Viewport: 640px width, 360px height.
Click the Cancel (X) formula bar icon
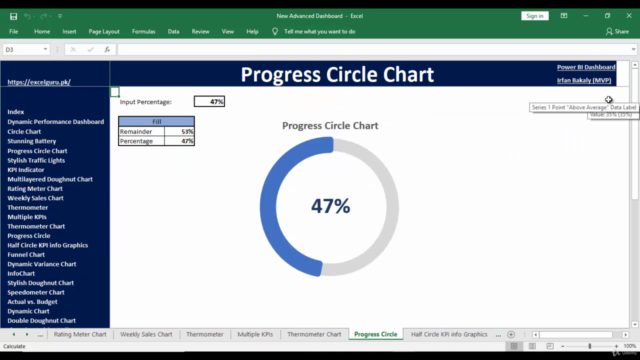[x=73, y=49]
